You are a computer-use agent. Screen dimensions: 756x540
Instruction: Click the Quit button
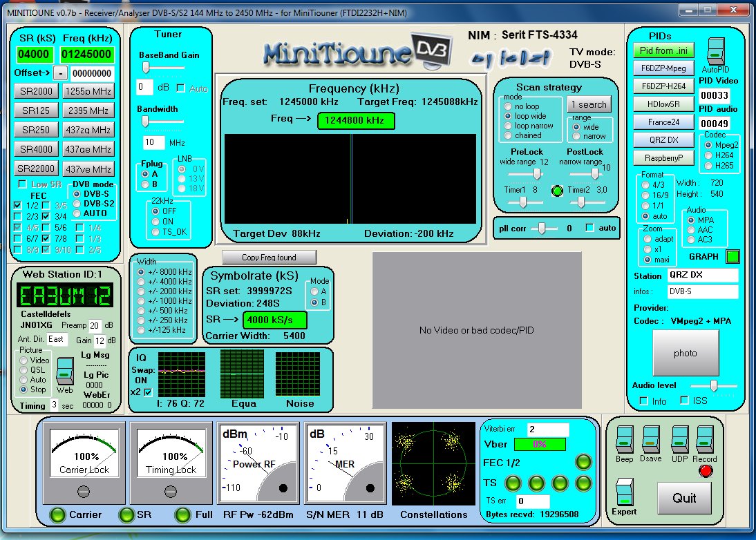click(x=684, y=498)
